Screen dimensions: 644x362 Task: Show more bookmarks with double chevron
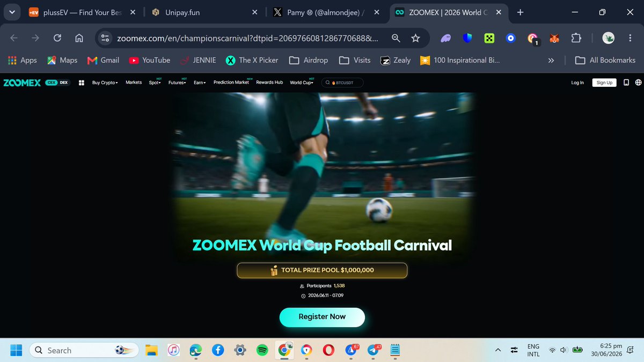(x=551, y=60)
